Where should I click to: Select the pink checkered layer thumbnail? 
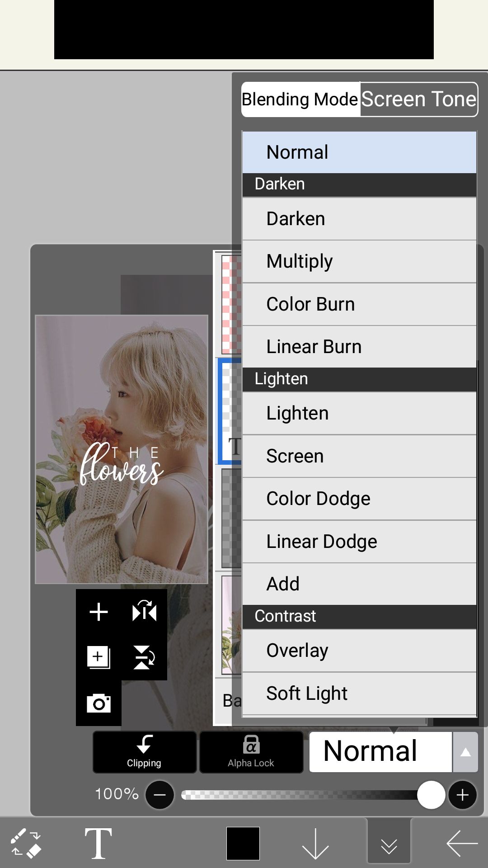coord(231,305)
